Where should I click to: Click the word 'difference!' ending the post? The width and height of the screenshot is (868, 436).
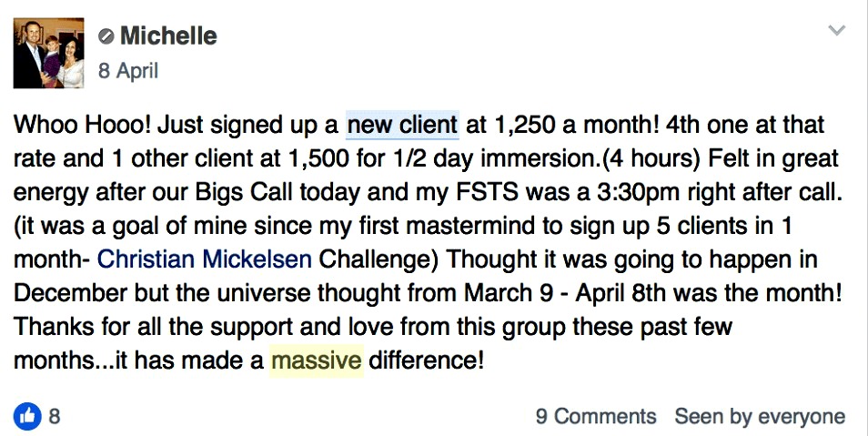coord(426,360)
